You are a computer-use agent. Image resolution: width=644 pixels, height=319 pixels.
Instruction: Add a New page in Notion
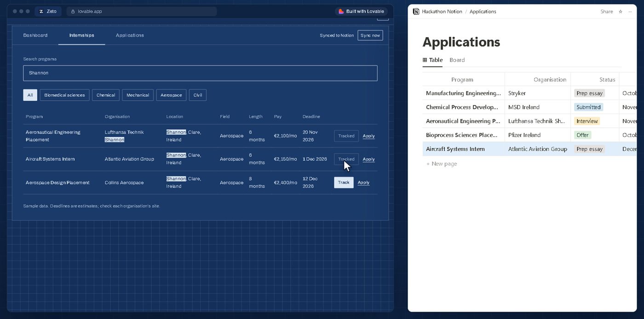pyautogui.click(x=442, y=164)
